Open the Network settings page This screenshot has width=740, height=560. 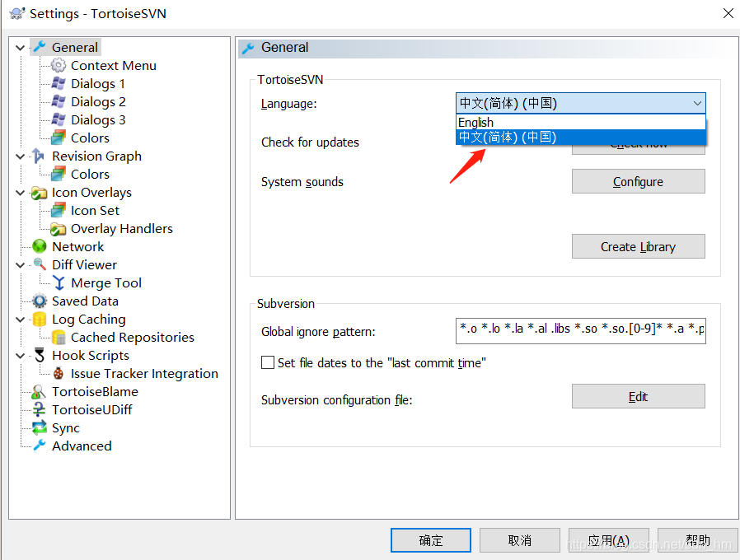coord(77,247)
